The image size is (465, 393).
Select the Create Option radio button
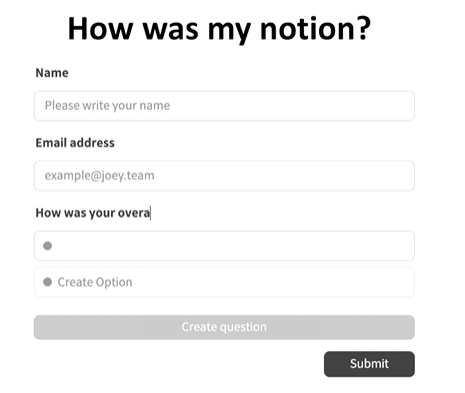point(47,282)
